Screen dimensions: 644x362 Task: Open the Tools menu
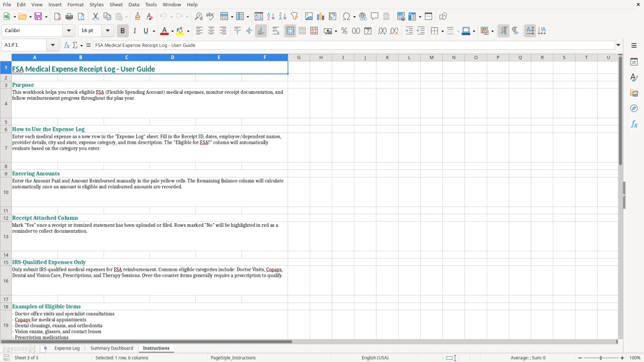pyautogui.click(x=151, y=4)
